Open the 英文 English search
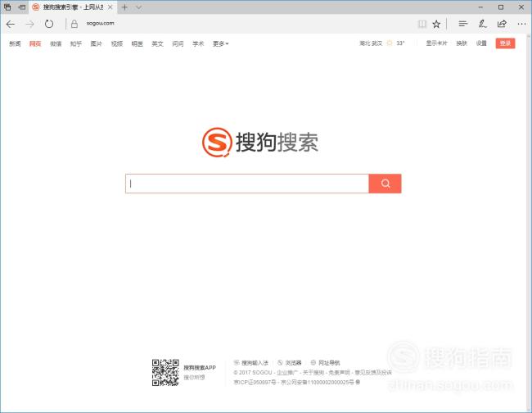Image resolution: width=532 pixels, height=413 pixels. pos(157,43)
